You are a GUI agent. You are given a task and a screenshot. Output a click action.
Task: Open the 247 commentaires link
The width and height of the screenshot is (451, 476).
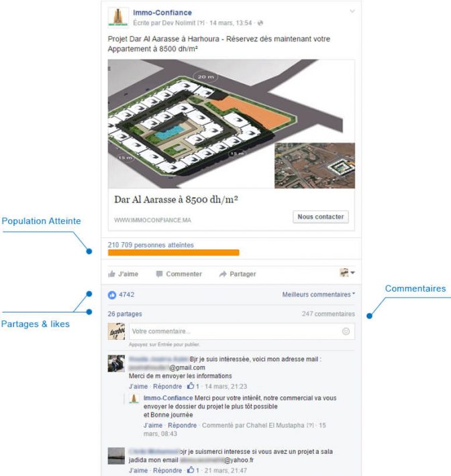[328, 314]
